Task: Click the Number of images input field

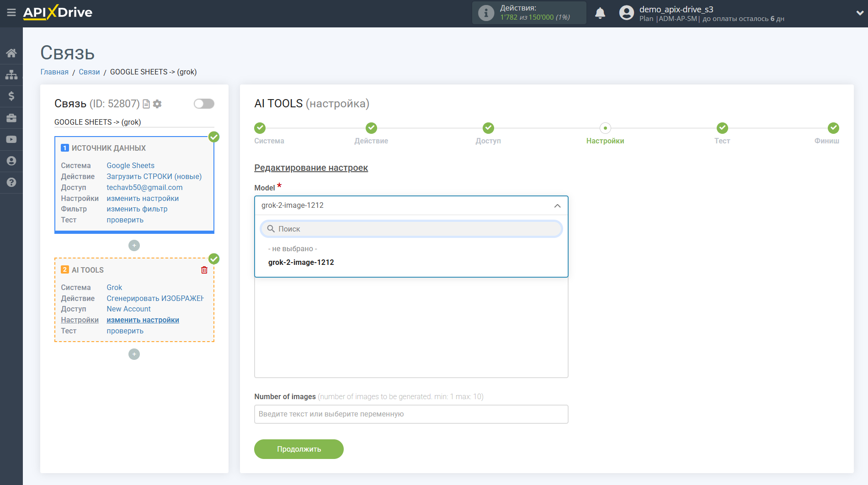Action: pyautogui.click(x=411, y=414)
